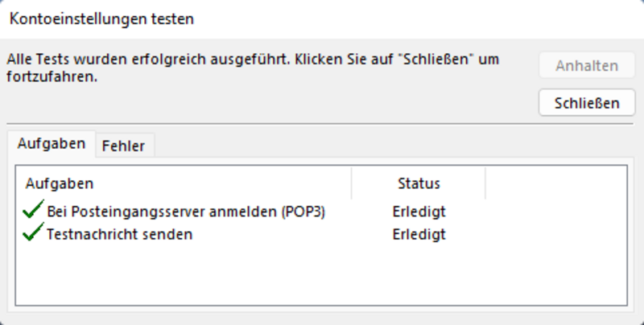Viewport: 644px width, 325px height.
Task: Click the green checkmark beside POP3 login task
Action: pyautogui.click(x=33, y=209)
